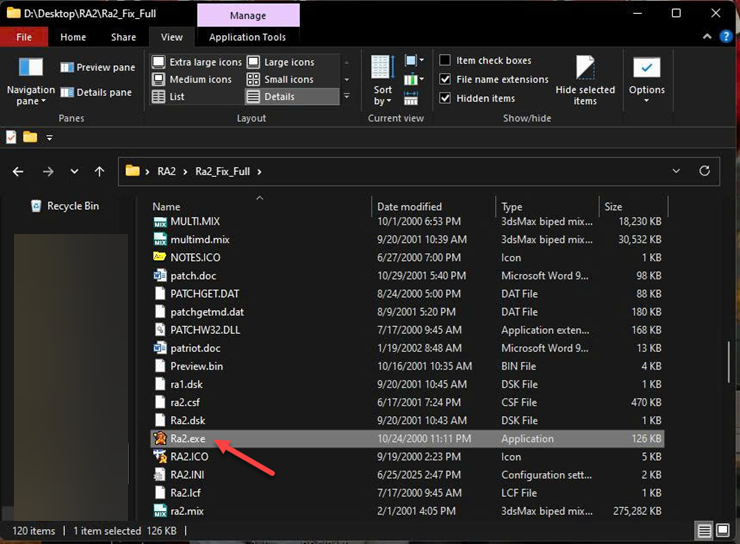Collapse the ribbon with the chevron

click(707, 36)
